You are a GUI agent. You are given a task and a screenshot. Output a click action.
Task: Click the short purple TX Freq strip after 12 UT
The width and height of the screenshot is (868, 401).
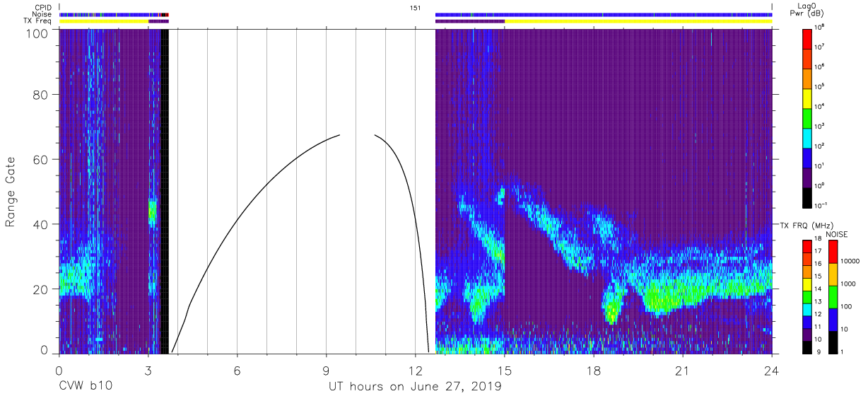click(470, 21)
